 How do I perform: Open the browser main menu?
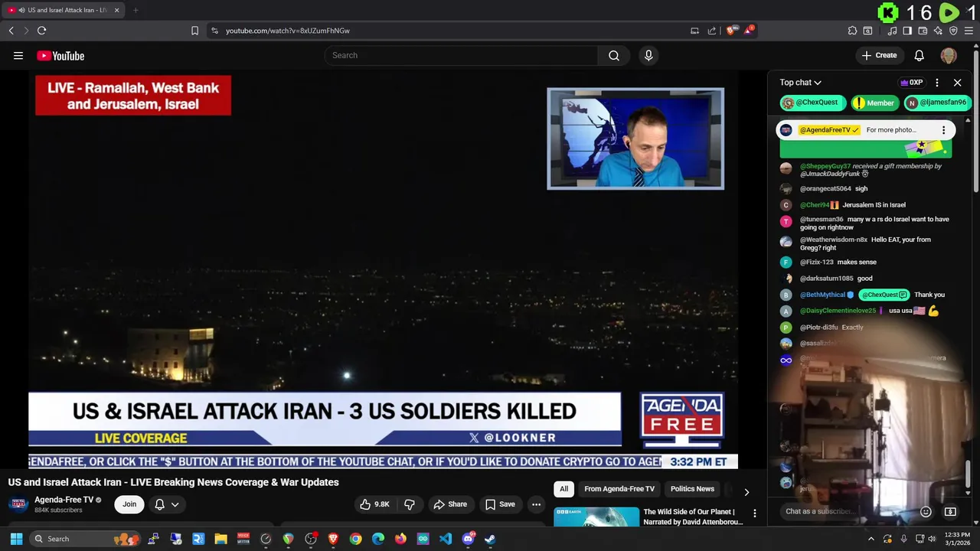(x=969, y=31)
